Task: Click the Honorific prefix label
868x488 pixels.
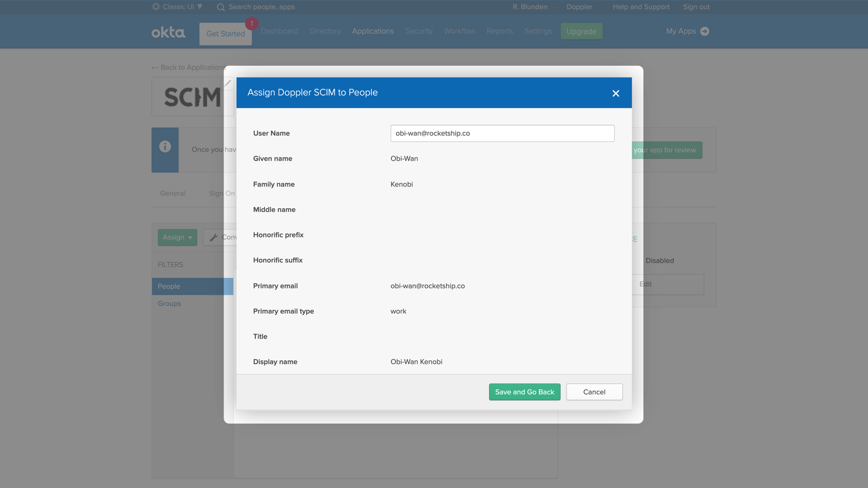Action: pyautogui.click(x=278, y=235)
